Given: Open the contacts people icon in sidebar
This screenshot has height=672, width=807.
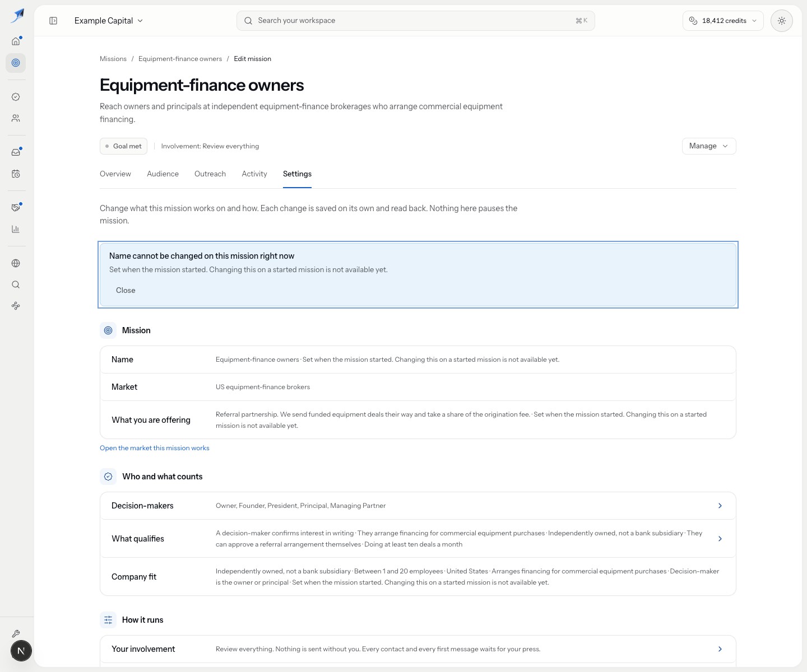Looking at the screenshot, I should [x=16, y=118].
